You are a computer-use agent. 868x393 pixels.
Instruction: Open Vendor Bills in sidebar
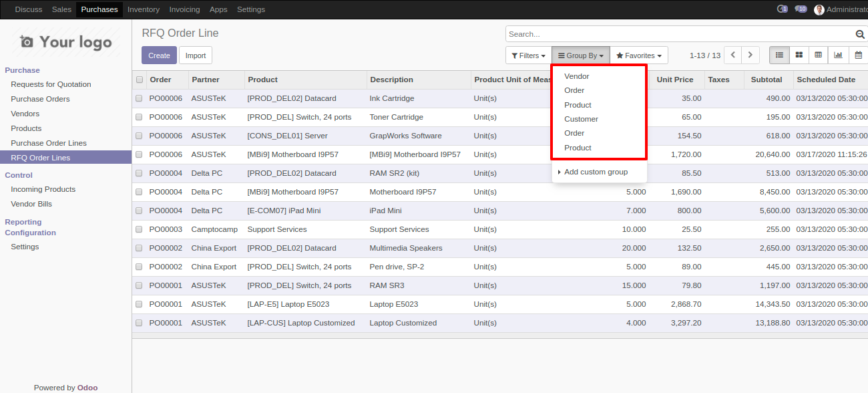(x=31, y=204)
